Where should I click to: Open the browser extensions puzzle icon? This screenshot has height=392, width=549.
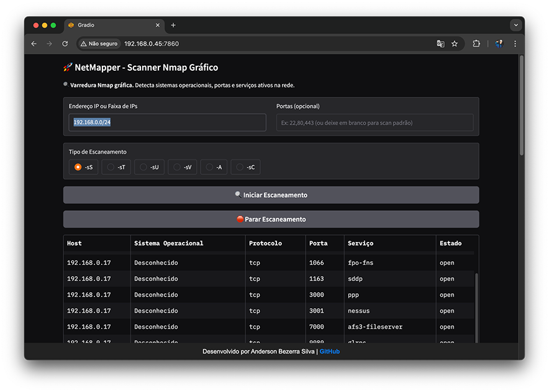(x=476, y=43)
